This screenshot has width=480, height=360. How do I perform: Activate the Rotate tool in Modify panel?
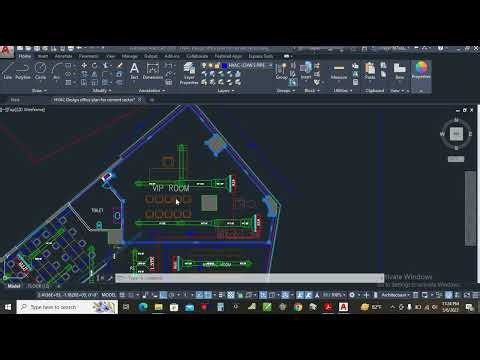[x=95, y=65]
